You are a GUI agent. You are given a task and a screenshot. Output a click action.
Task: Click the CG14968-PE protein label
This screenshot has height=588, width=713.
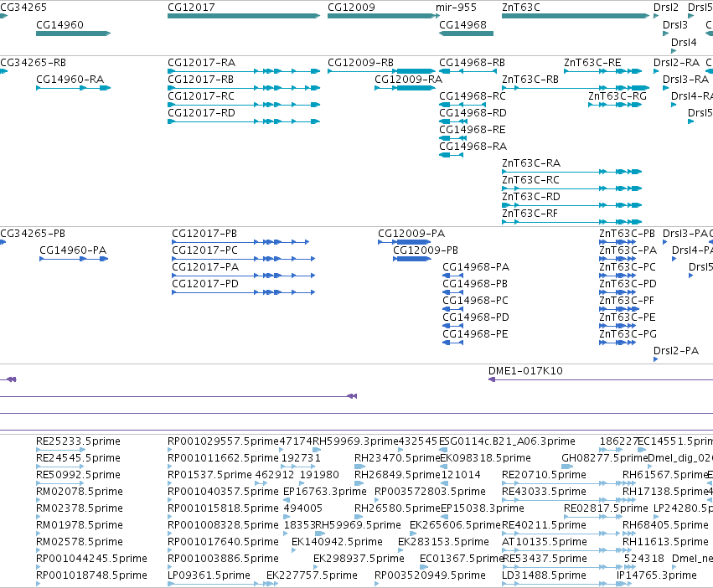[x=475, y=334]
